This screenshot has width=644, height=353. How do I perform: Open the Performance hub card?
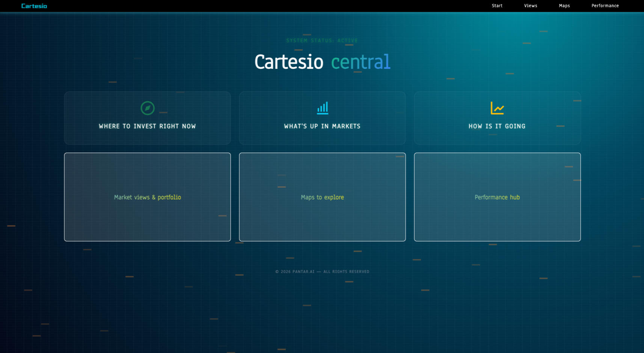(x=497, y=197)
